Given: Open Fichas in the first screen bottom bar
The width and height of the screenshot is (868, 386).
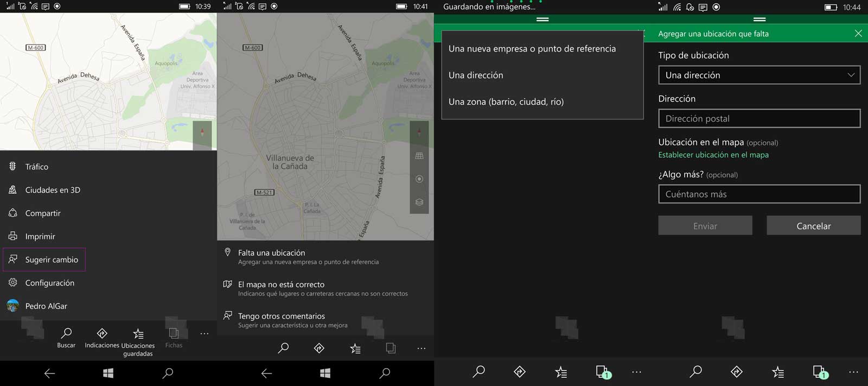Looking at the screenshot, I should click(174, 338).
